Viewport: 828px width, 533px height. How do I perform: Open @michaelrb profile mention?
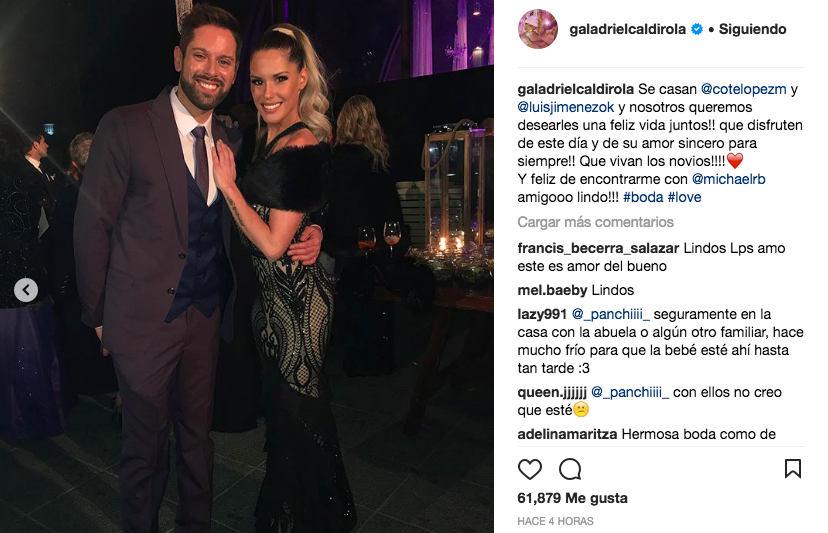(728, 179)
